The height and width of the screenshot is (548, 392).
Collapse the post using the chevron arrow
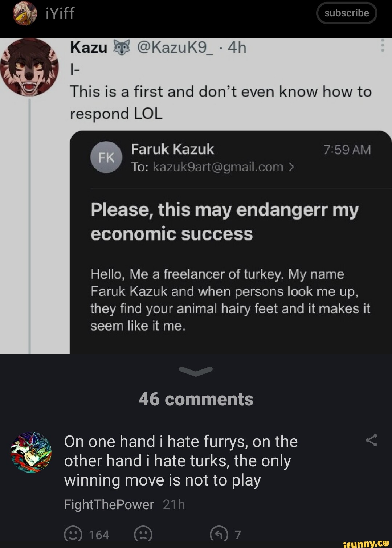[196, 371]
